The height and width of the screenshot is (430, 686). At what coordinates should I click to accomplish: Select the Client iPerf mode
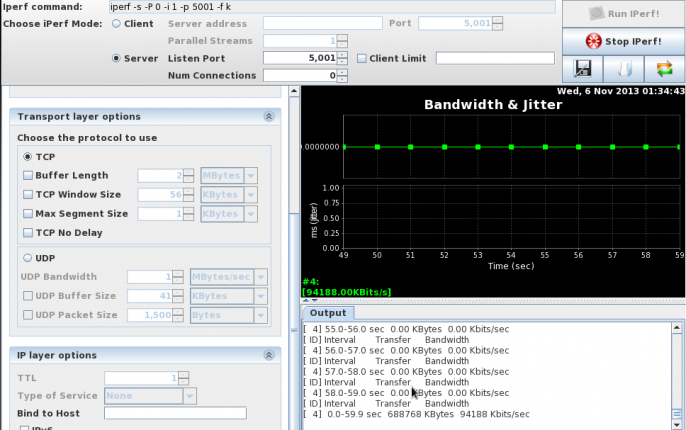tap(118, 23)
